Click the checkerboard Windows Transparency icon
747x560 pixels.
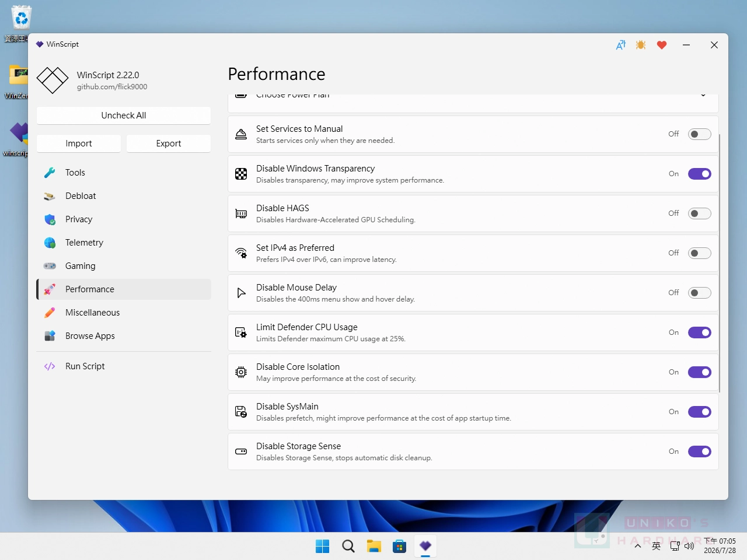click(241, 174)
